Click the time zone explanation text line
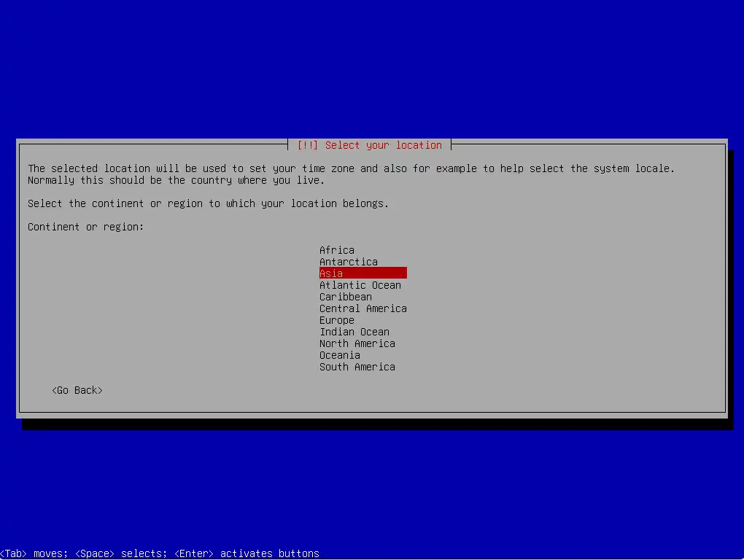744x560 pixels. [x=351, y=168]
